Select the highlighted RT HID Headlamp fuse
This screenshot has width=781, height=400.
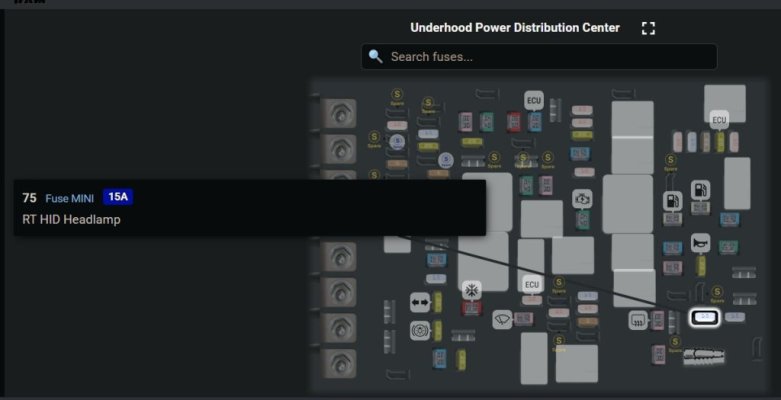(704, 317)
